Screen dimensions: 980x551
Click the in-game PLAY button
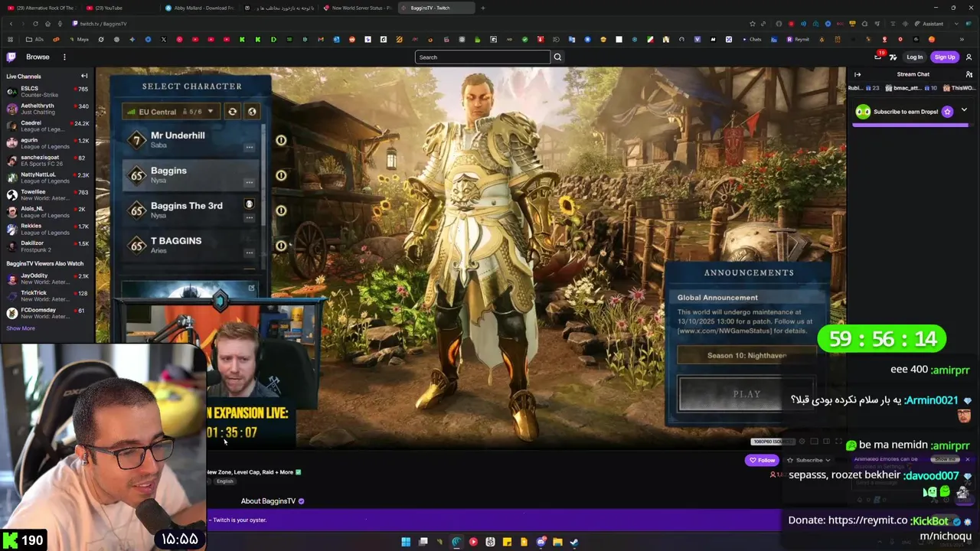pyautogui.click(x=746, y=394)
